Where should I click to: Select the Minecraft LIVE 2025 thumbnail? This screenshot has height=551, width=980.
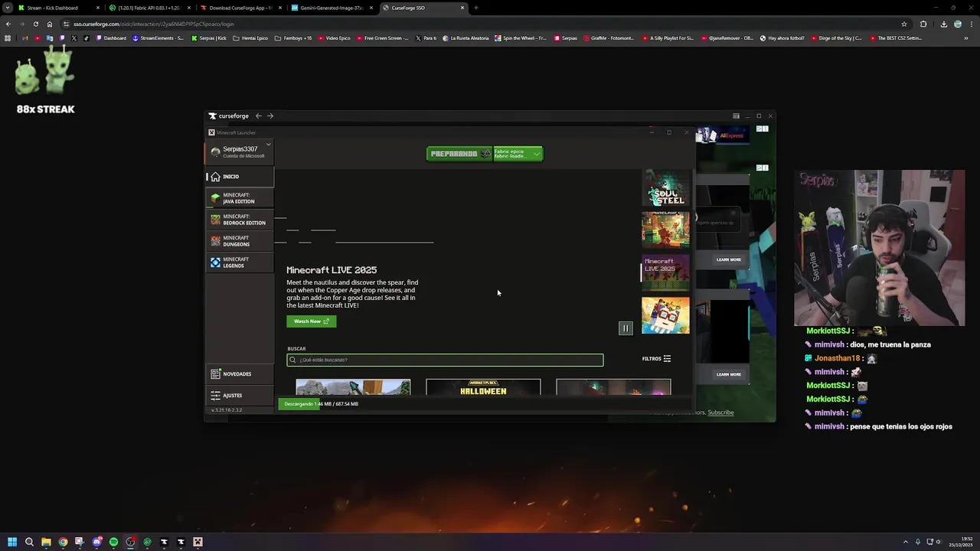pos(665,272)
